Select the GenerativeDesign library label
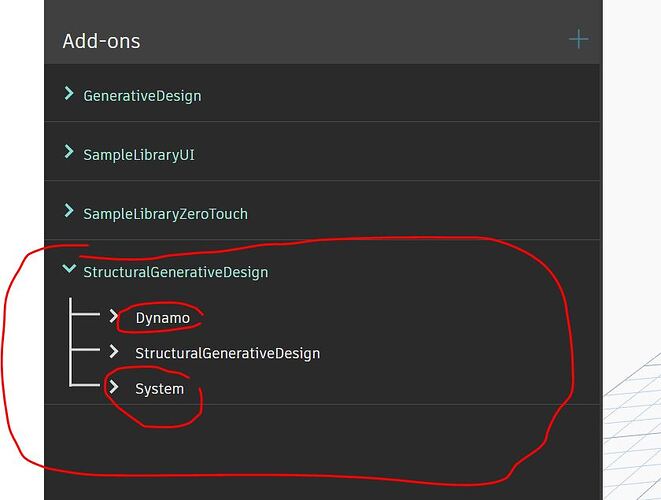This screenshot has height=500, width=661. coord(142,96)
